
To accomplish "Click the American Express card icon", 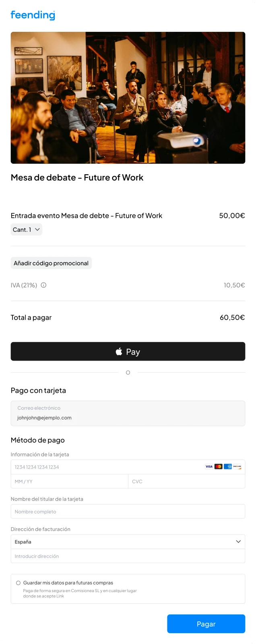I will click(228, 466).
